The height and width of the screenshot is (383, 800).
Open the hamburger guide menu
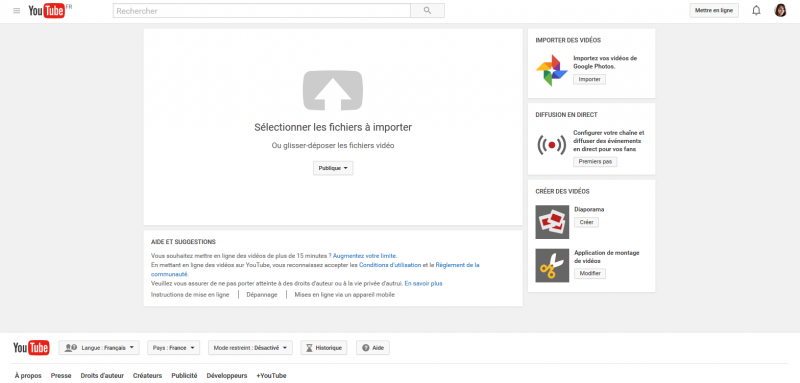(17, 11)
